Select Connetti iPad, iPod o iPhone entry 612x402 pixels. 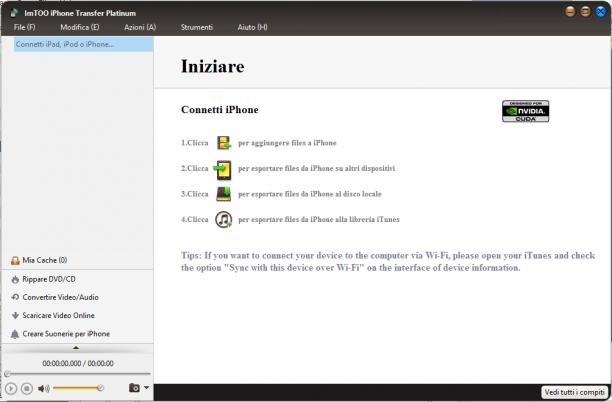point(83,44)
